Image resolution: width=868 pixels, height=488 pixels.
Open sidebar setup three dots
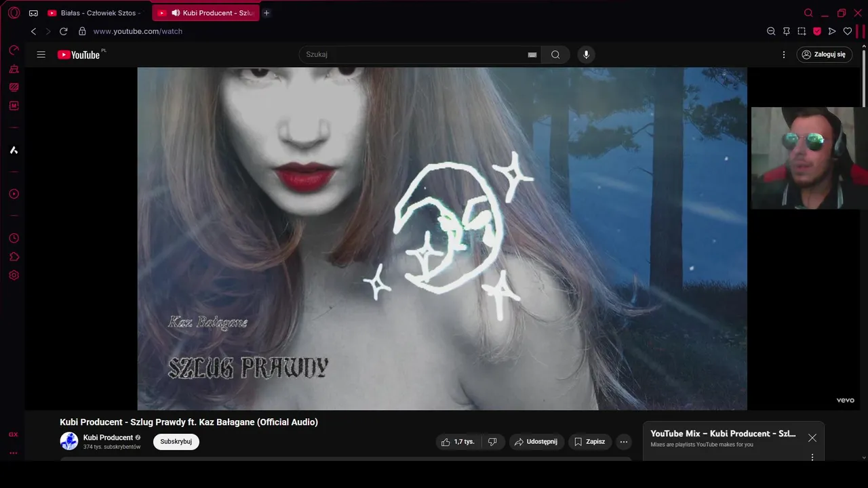[14, 453]
